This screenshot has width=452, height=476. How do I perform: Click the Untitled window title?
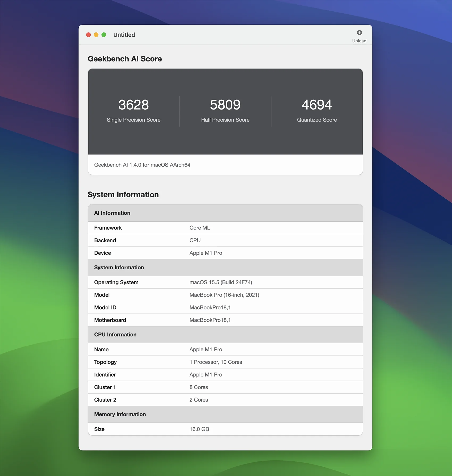coord(124,35)
